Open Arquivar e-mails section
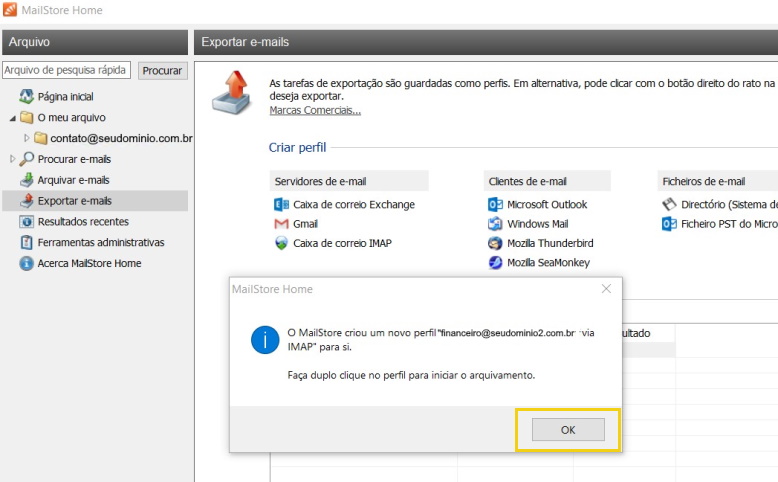 point(73,180)
